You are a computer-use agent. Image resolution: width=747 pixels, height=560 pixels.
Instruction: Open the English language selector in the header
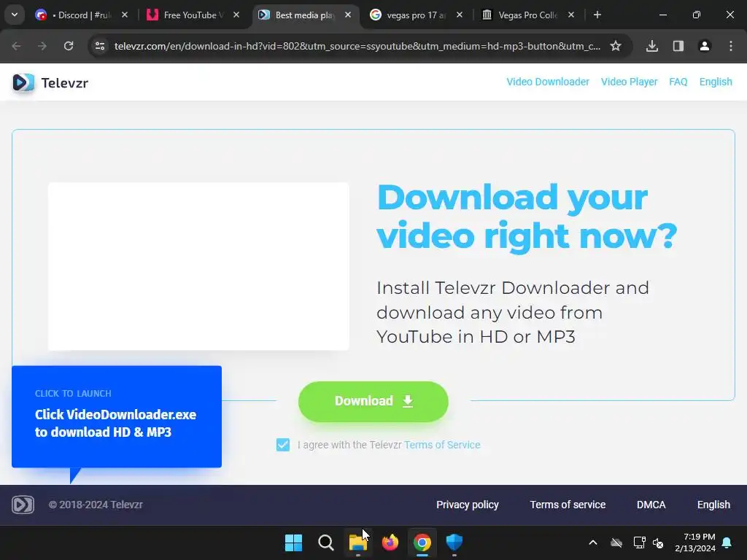point(716,82)
